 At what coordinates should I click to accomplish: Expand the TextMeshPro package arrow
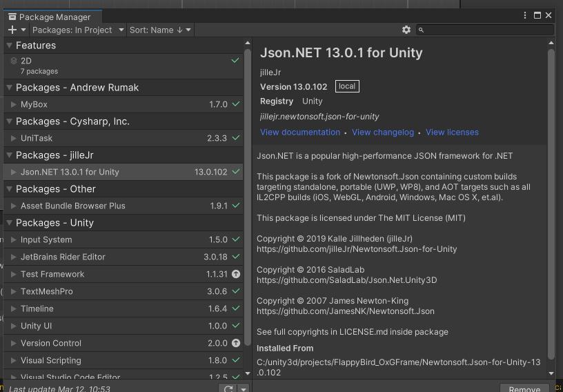[14, 291]
